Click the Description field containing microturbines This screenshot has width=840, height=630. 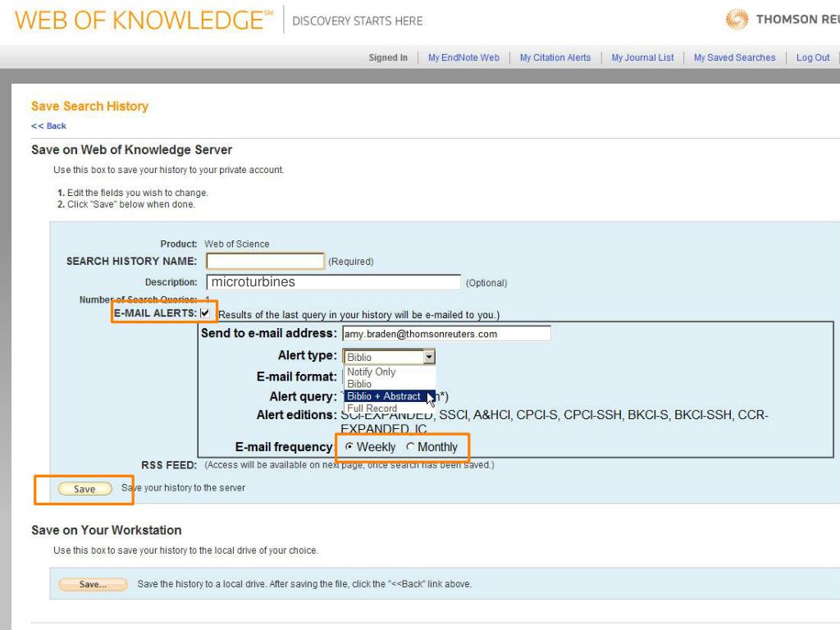[x=333, y=282]
